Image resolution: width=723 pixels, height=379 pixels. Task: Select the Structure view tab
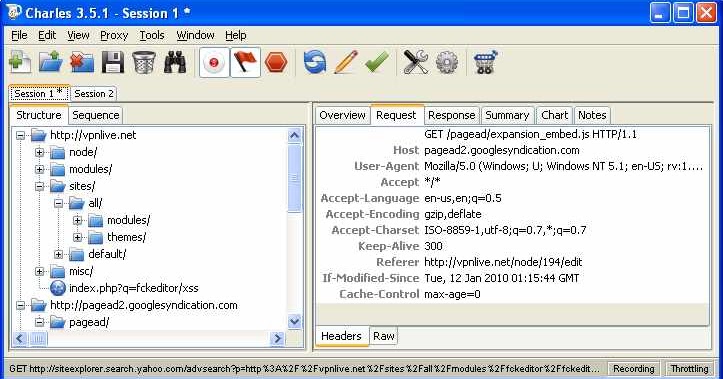(39, 115)
